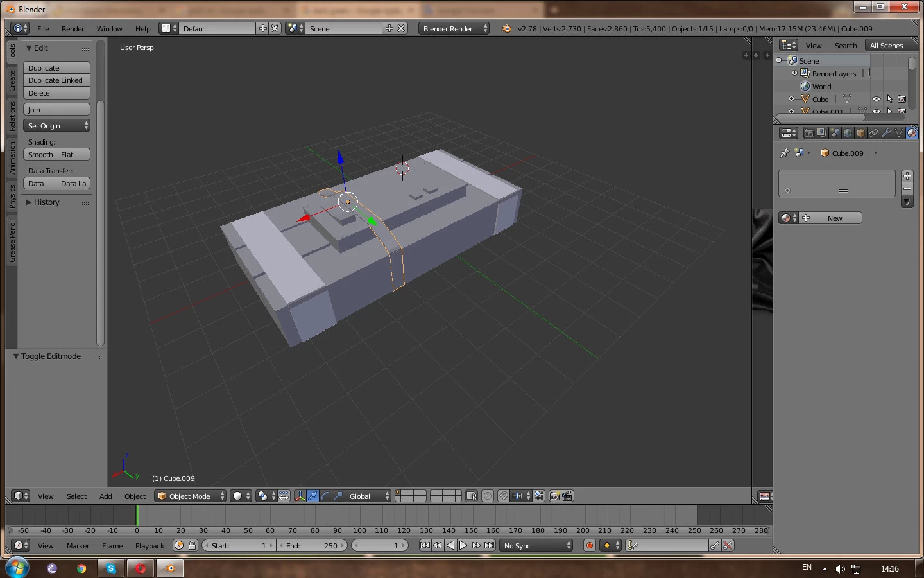Select the scale manipulator icon
Viewport: 924px width, 578px height.
tap(338, 496)
